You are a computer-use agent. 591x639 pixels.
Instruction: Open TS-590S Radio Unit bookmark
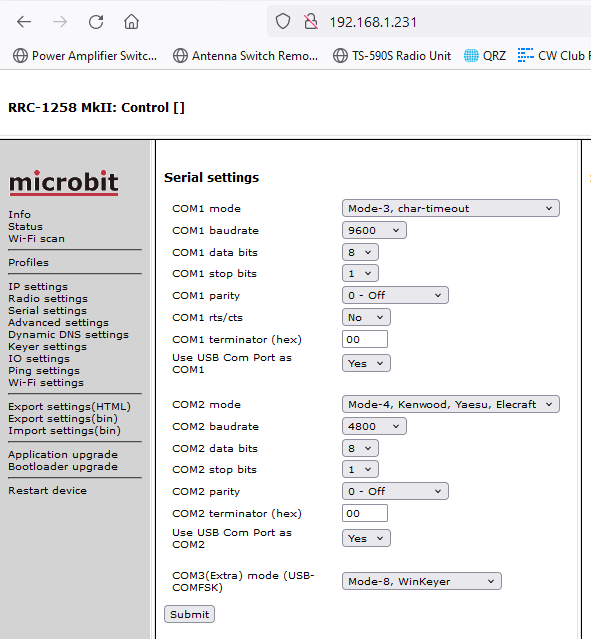click(392, 55)
